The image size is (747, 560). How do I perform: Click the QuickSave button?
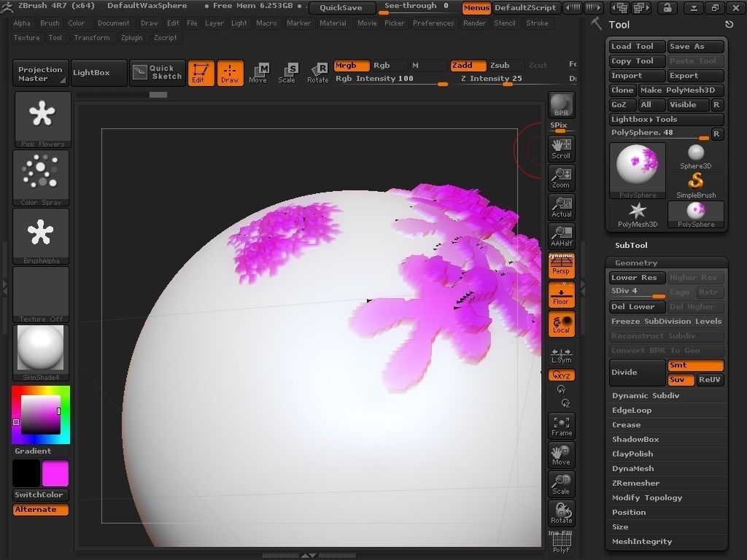click(341, 7)
